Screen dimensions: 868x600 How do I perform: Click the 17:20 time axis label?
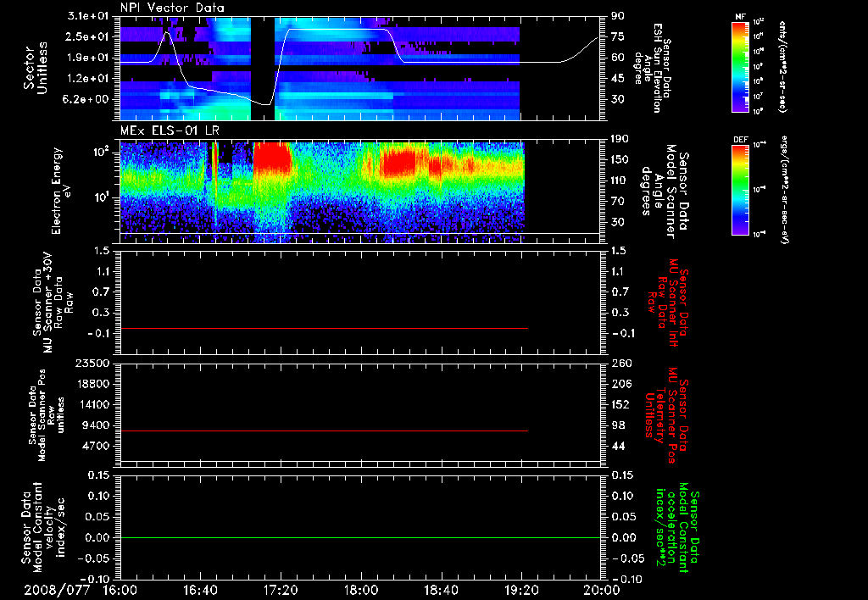[281, 590]
